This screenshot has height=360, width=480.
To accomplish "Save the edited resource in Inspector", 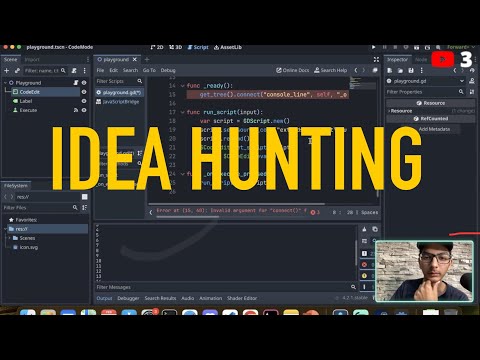I will (411, 71).
